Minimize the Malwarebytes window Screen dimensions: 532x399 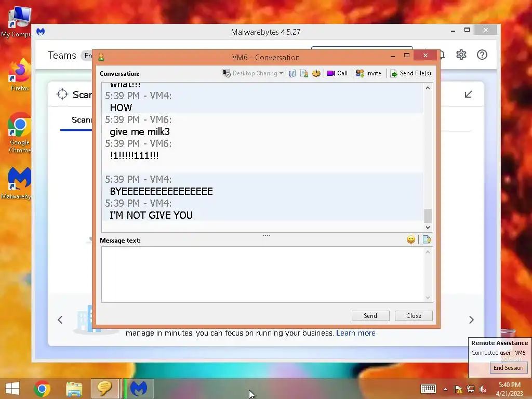point(453,31)
